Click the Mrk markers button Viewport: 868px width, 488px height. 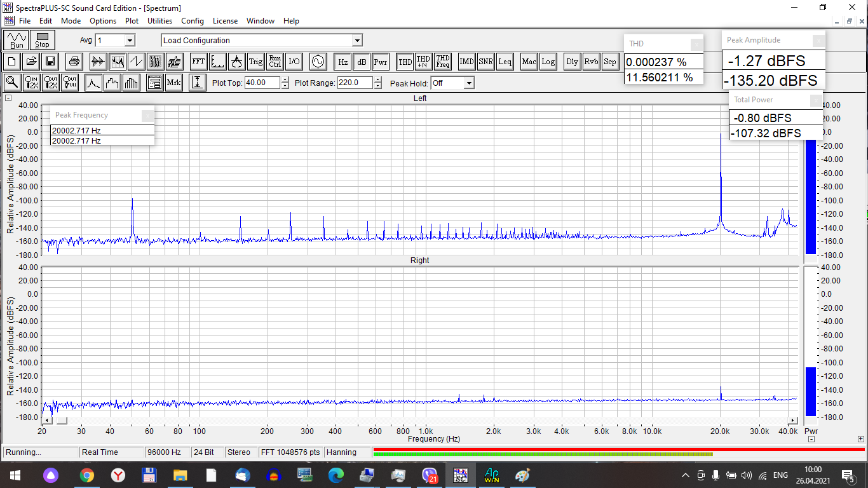[x=173, y=83]
